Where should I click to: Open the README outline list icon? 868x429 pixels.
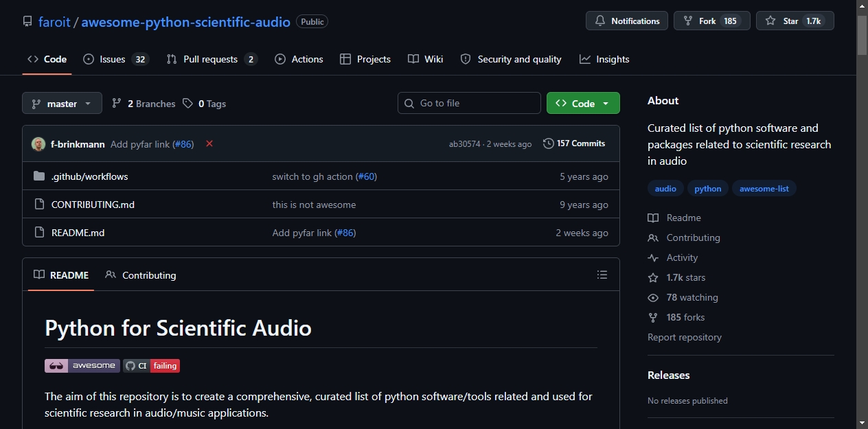pyautogui.click(x=602, y=275)
